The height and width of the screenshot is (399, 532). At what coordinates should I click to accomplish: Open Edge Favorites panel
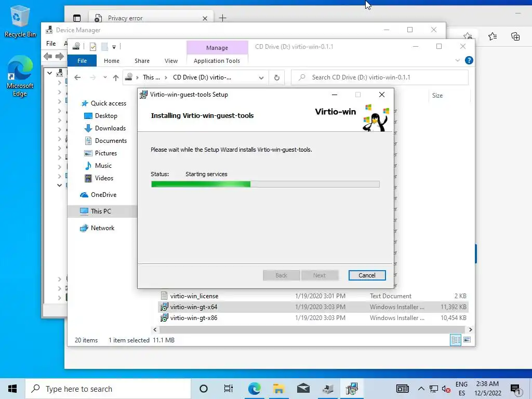click(493, 36)
